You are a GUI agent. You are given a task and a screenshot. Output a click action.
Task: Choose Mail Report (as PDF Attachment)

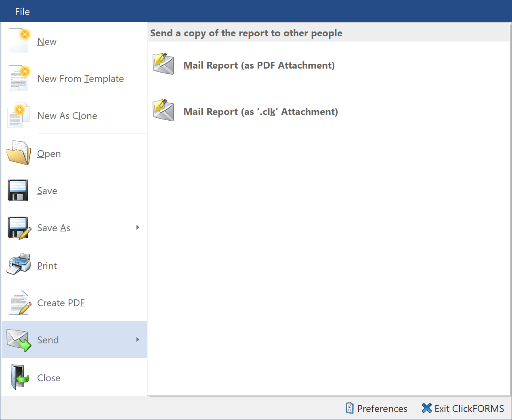259,65
